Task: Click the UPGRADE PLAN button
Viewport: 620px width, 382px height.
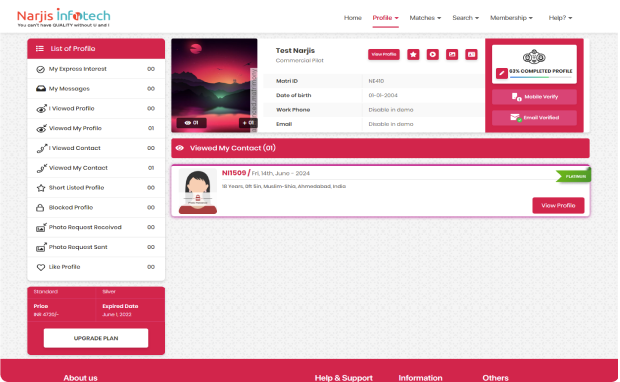Action: coord(96,339)
